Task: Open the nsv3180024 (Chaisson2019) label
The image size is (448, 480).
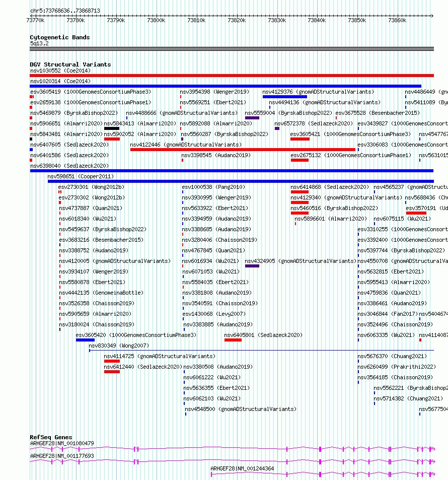Action: pyautogui.click(x=97, y=324)
